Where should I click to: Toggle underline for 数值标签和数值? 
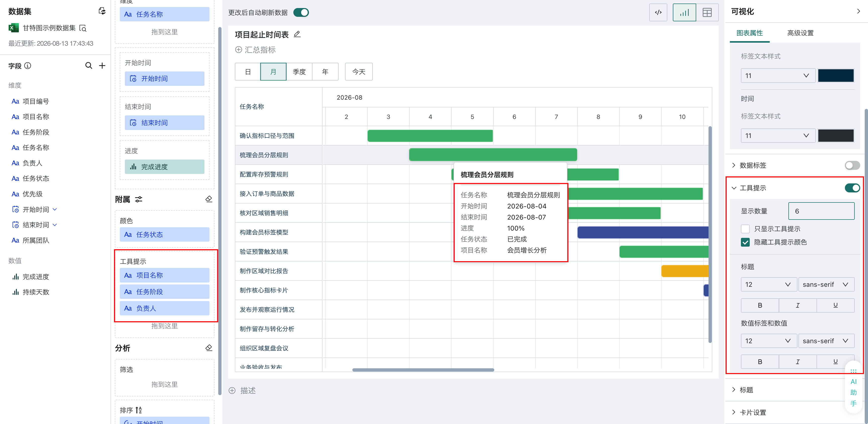pyautogui.click(x=835, y=362)
